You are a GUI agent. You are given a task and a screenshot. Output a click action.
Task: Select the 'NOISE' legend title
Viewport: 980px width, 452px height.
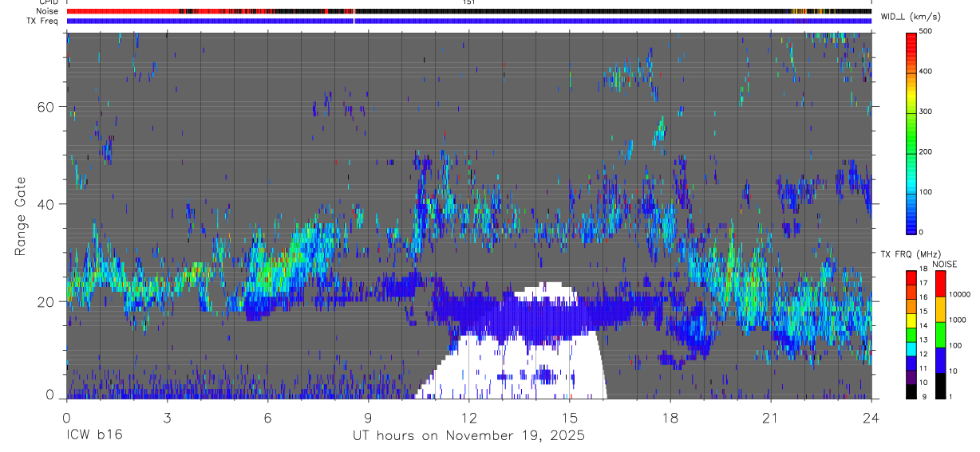944,264
